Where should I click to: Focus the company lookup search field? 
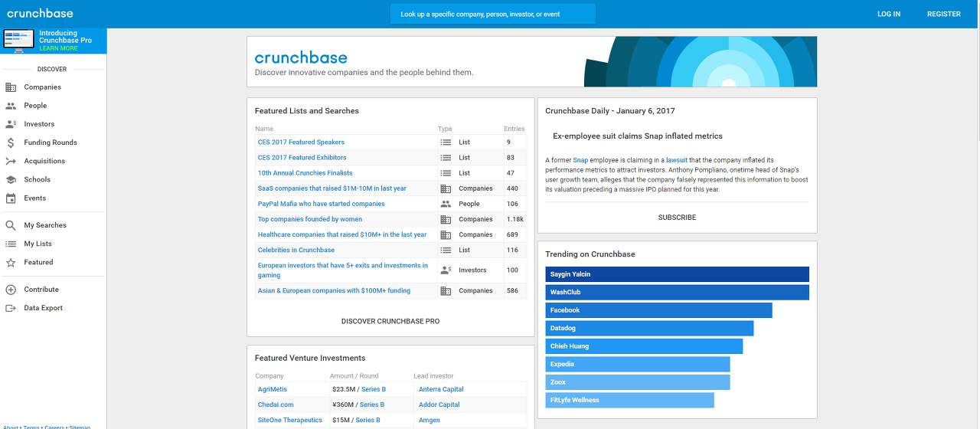point(492,14)
